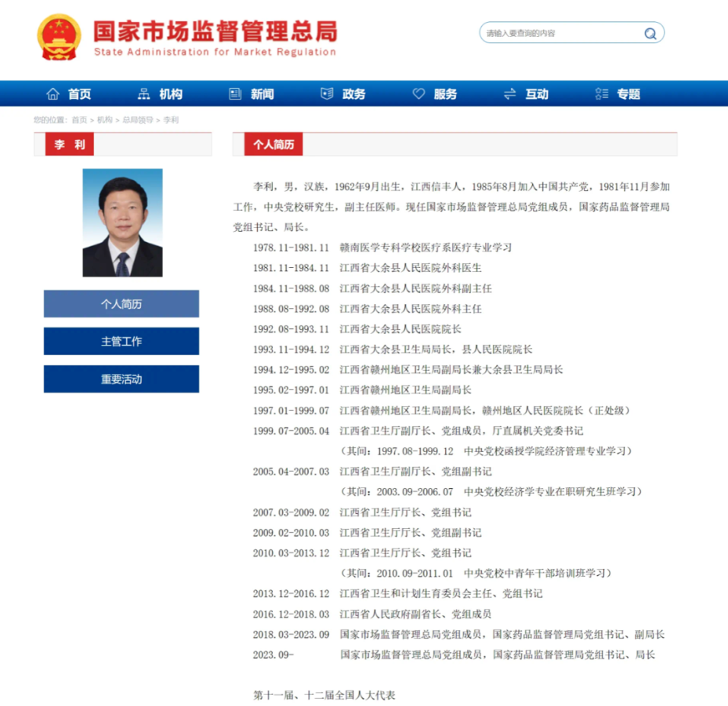
Task: Select the 个人简历 sidebar button
Action: click(121, 304)
